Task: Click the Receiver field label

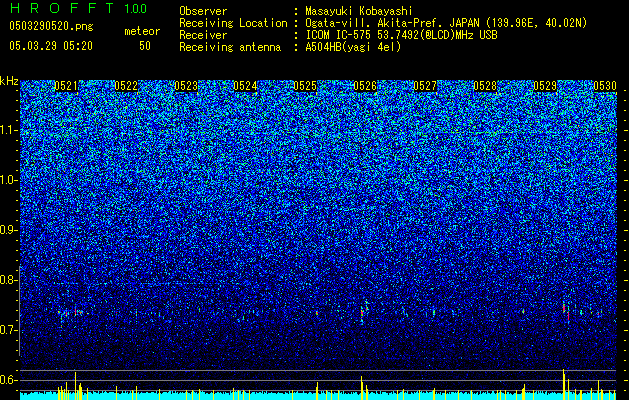Action: coord(203,35)
